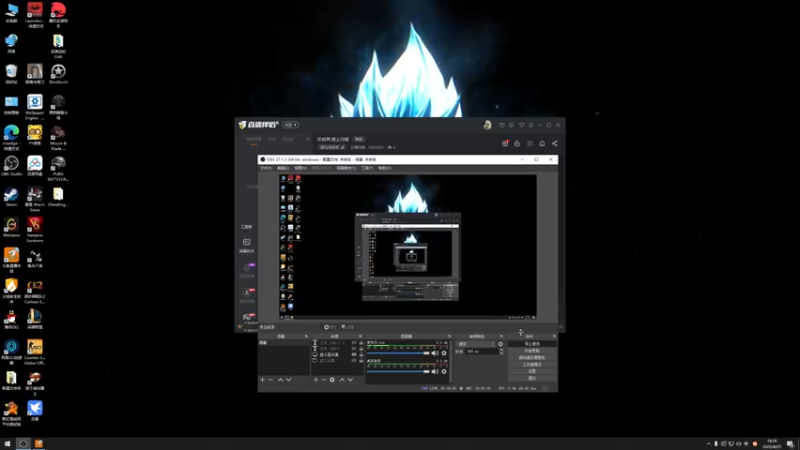
Task: Click the gift icon with red badge in Live Companion
Action: point(505,143)
